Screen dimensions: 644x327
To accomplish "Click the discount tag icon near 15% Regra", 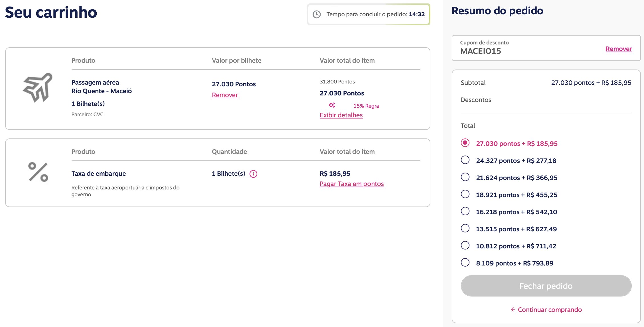I will pyautogui.click(x=332, y=105).
